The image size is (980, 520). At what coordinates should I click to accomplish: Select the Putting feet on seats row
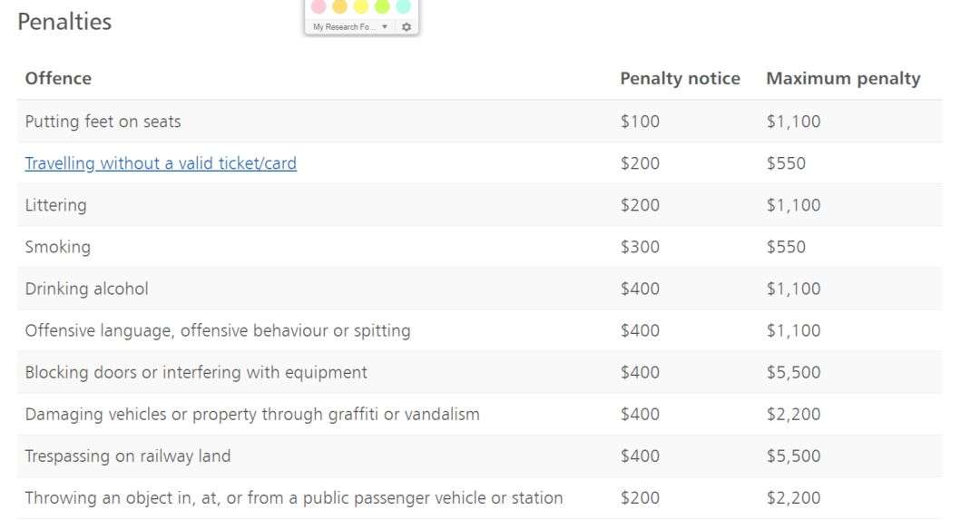coord(479,122)
